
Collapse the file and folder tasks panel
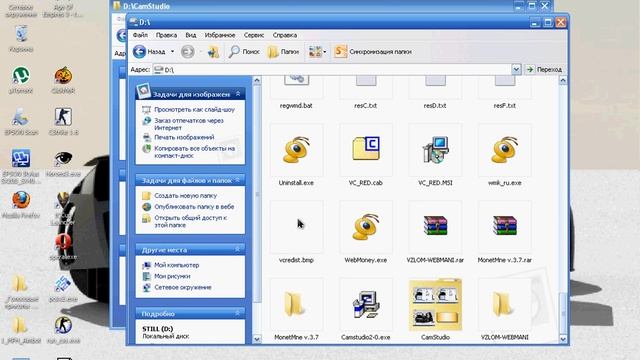(x=238, y=180)
